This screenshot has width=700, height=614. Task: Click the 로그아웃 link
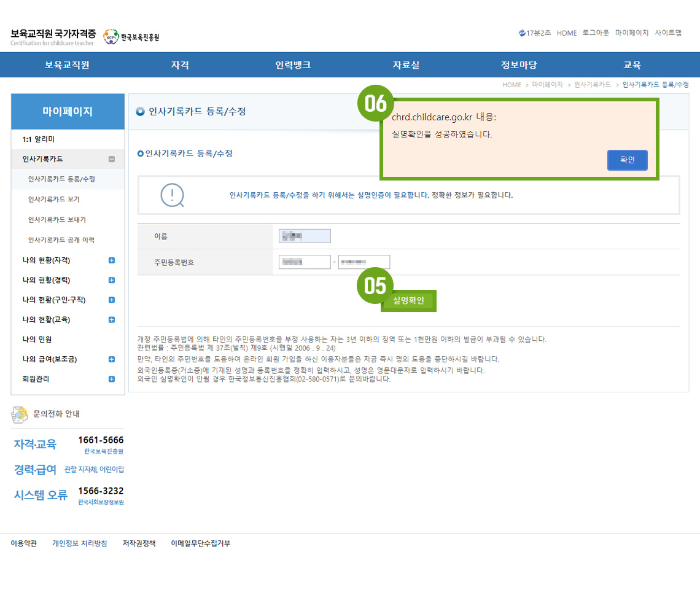point(596,33)
